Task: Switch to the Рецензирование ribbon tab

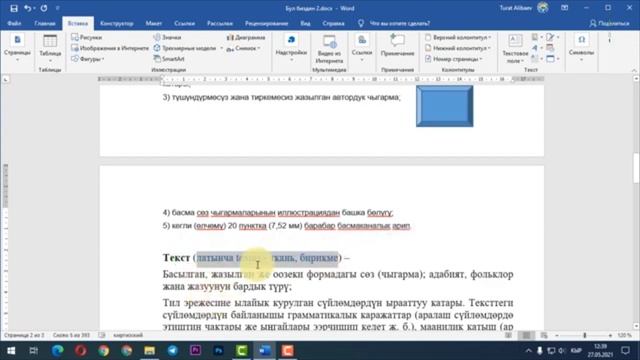Action: pyautogui.click(x=267, y=24)
